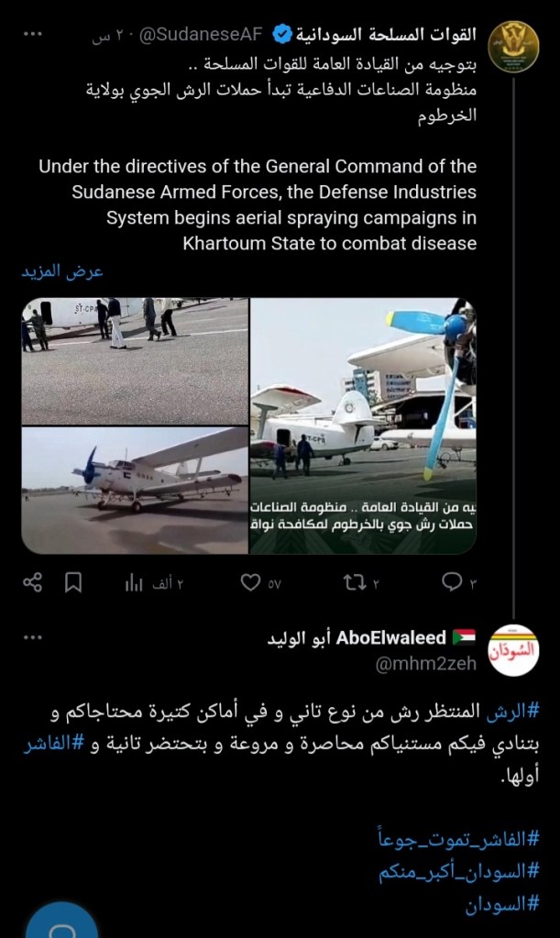View the tweet analytics bar chart icon
560x938 pixels.
(134, 582)
